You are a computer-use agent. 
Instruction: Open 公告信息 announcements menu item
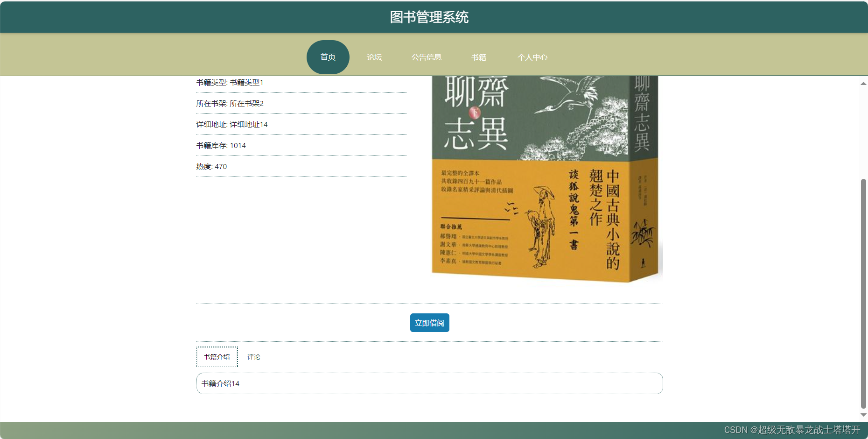(x=426, y=57)
